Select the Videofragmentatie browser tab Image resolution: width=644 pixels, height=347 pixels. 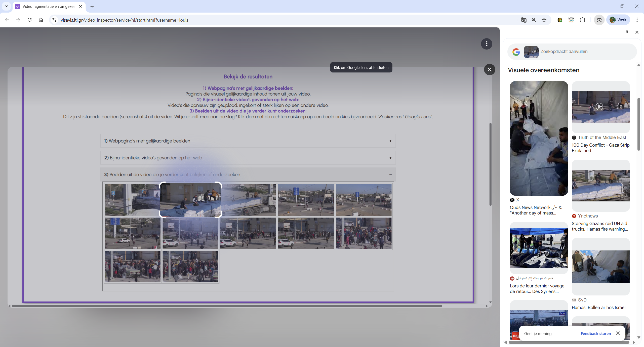(x=48, y=7)
